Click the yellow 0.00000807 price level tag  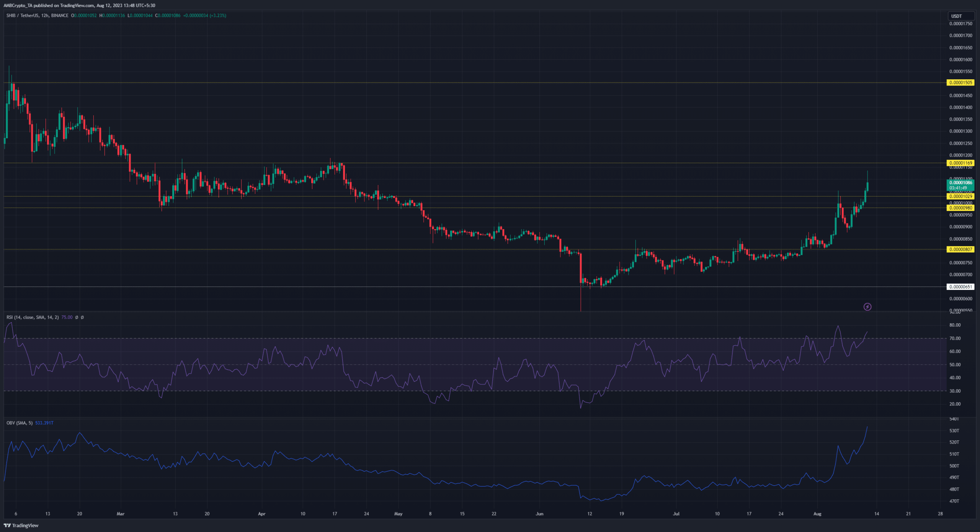(x=960, y=249)
